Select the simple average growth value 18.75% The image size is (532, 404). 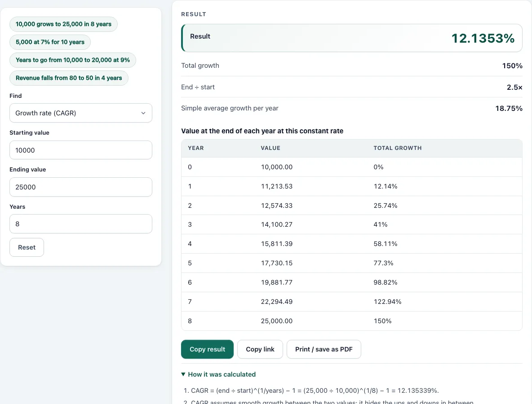tap(509, 109)
